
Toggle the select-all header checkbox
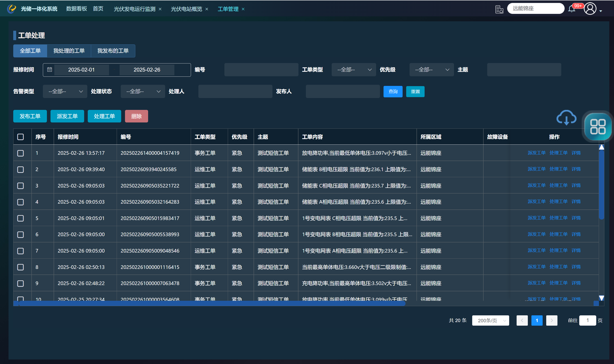(21, 137)
